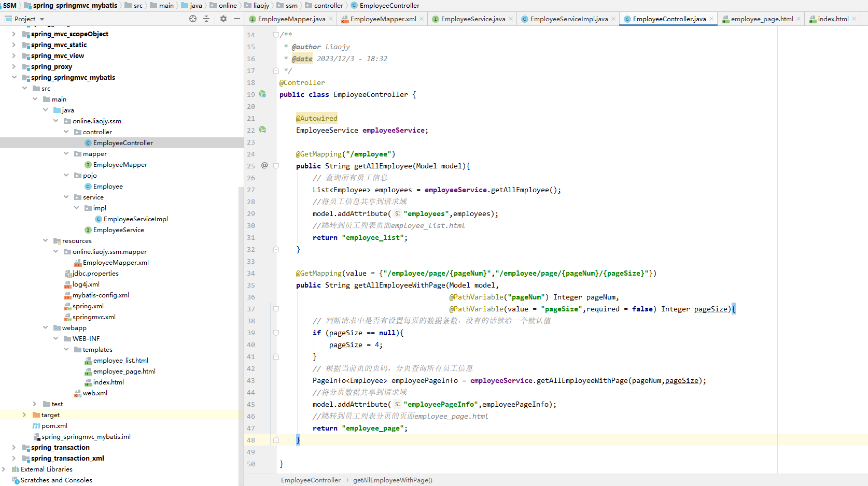868x486 pixels.
Task: Switch to EmployeeMapper.java tab
Action: click(292, 19)
